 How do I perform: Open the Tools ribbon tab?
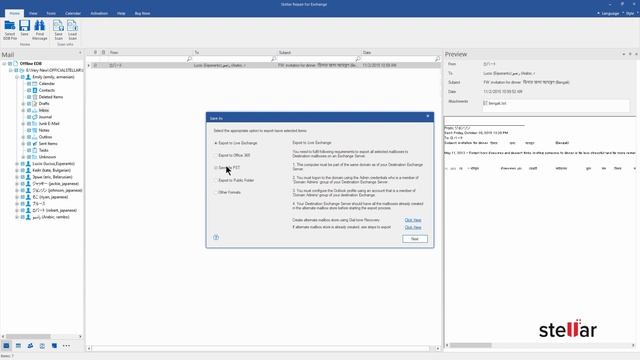(x=51, y=13)
